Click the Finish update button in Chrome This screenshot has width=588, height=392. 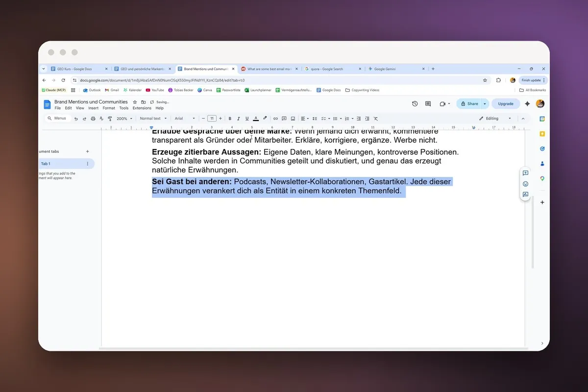(533, 80)
